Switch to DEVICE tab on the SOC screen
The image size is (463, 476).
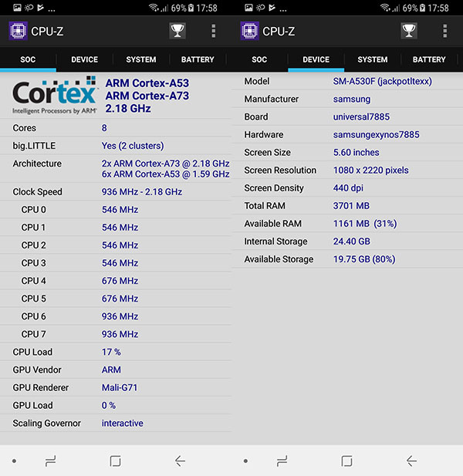coord(84,59)
